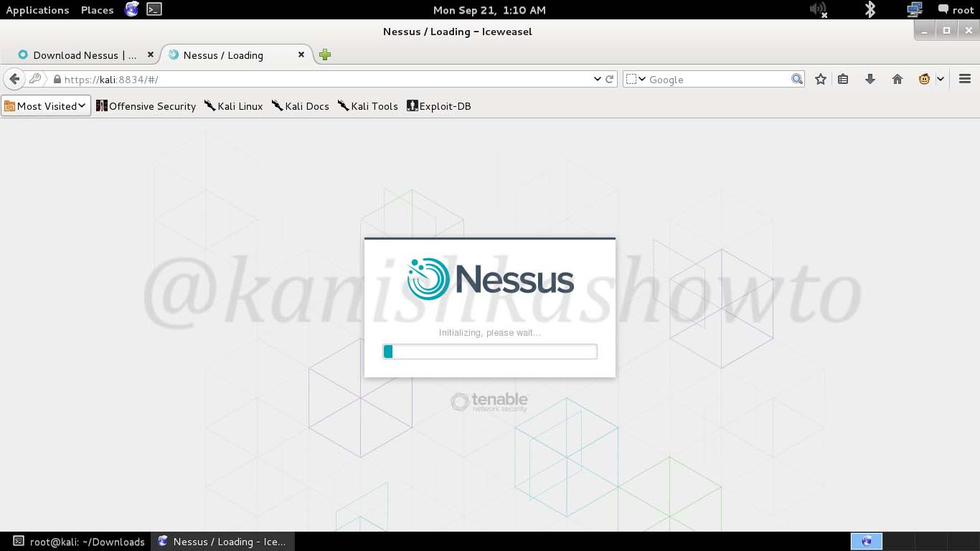Open the network connection icon
Image resolution: width=980 pixels, height=551 pixels.
[914, 9]
